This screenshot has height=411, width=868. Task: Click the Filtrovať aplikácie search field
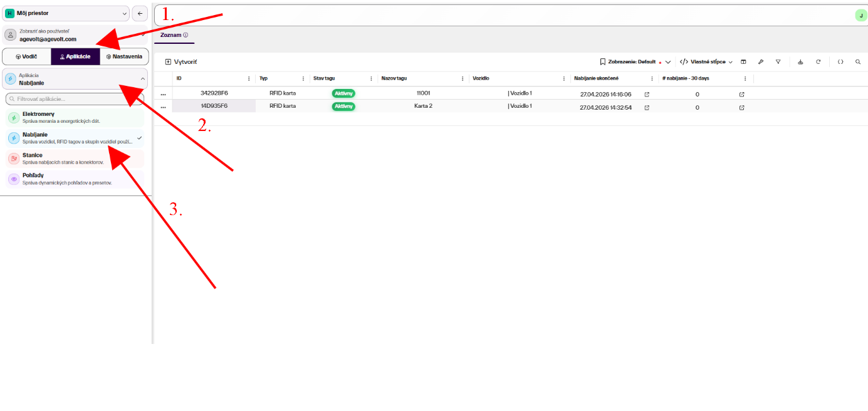pos(75,99)
